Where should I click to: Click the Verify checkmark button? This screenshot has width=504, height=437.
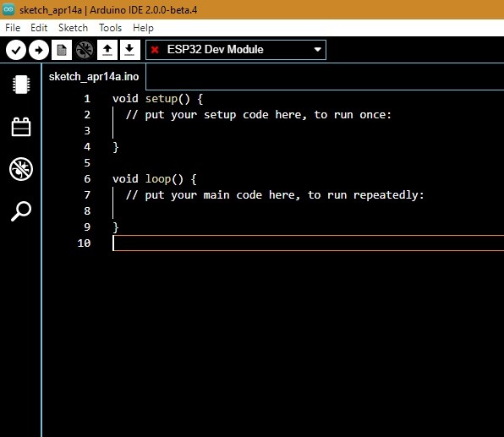(16, 50)
